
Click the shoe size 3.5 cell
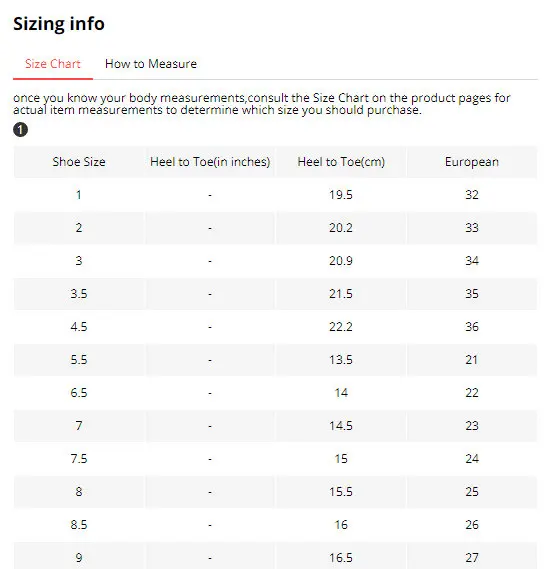(x=79, y=294)
